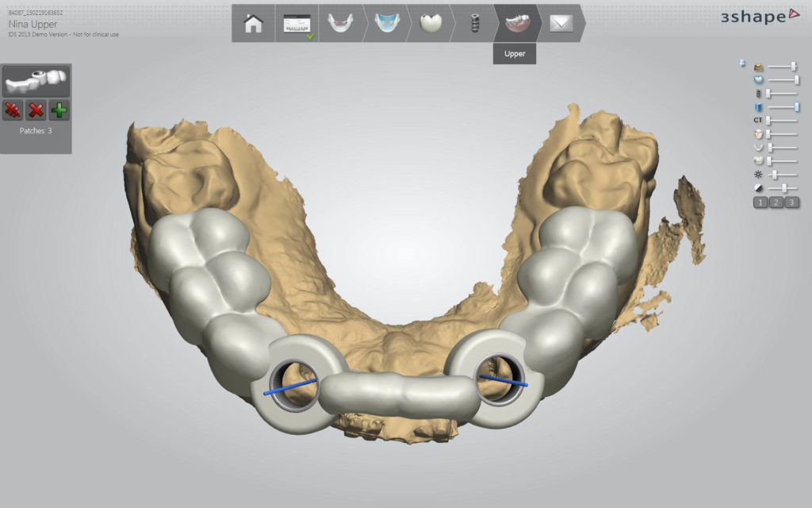Toggle the gold model visibility icon

tap(758, 67)
